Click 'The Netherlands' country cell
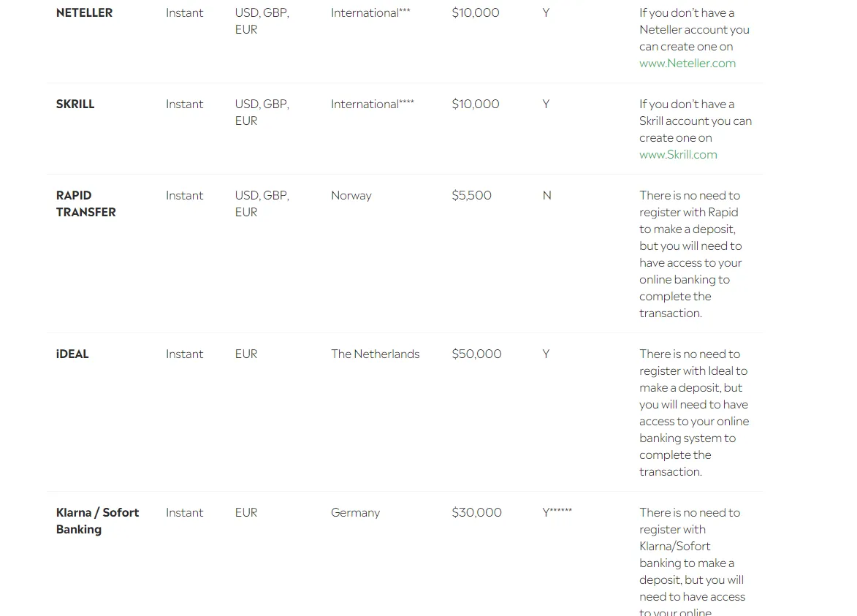The height and width of the screenshot is (616, 857). click(x=375, y=354)
